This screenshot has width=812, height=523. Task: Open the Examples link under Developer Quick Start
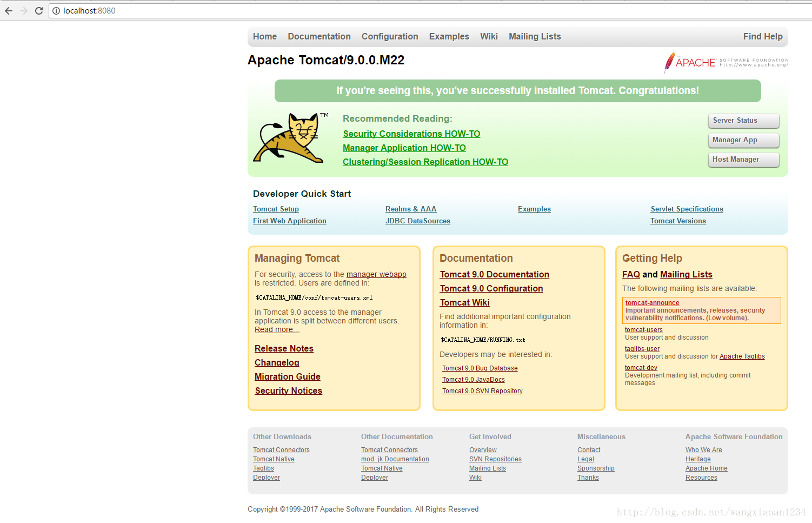coord(534,209)
